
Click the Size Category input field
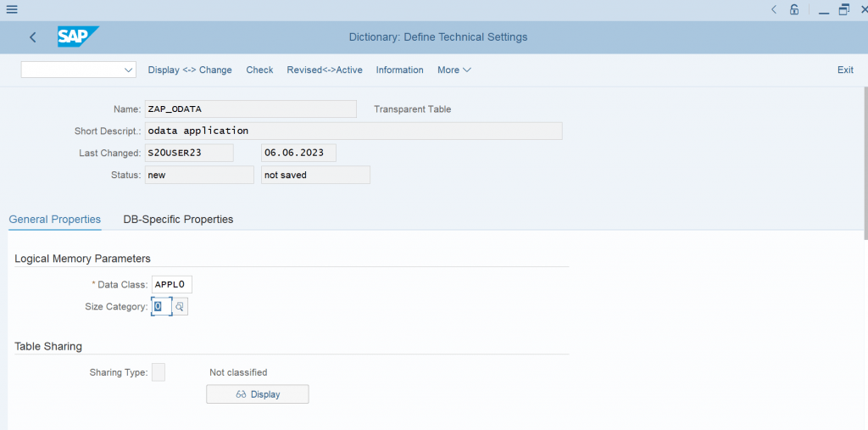(x=162, y=306)
